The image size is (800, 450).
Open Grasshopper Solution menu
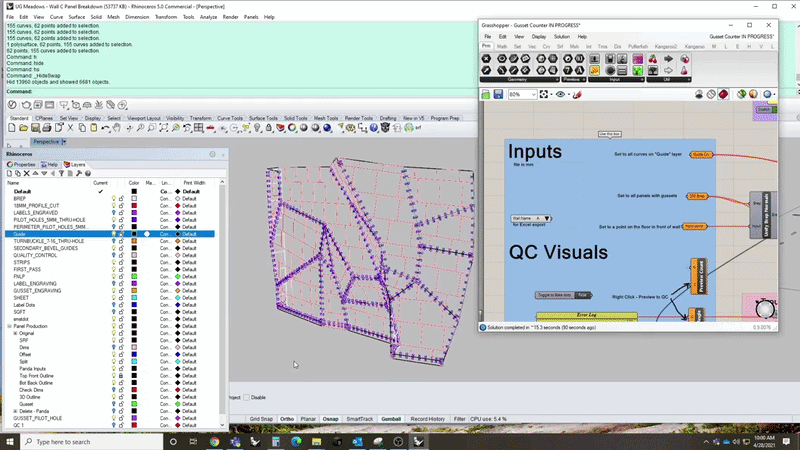coord(562,37)
